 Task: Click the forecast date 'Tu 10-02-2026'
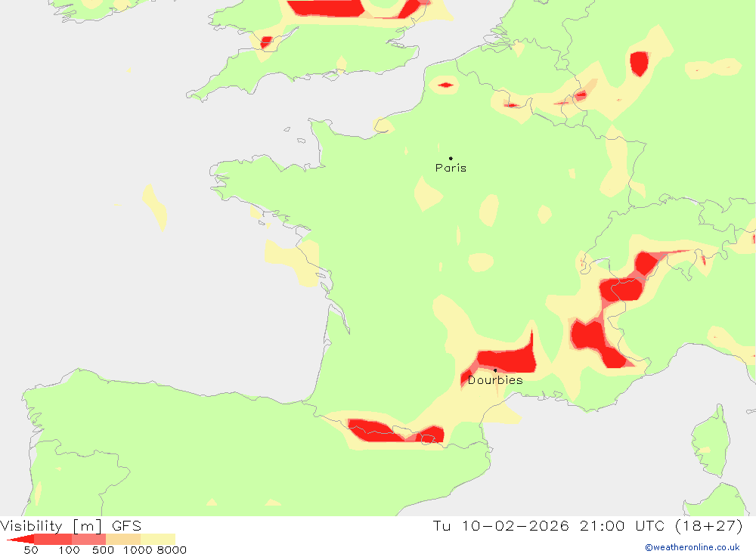point(500,526)
